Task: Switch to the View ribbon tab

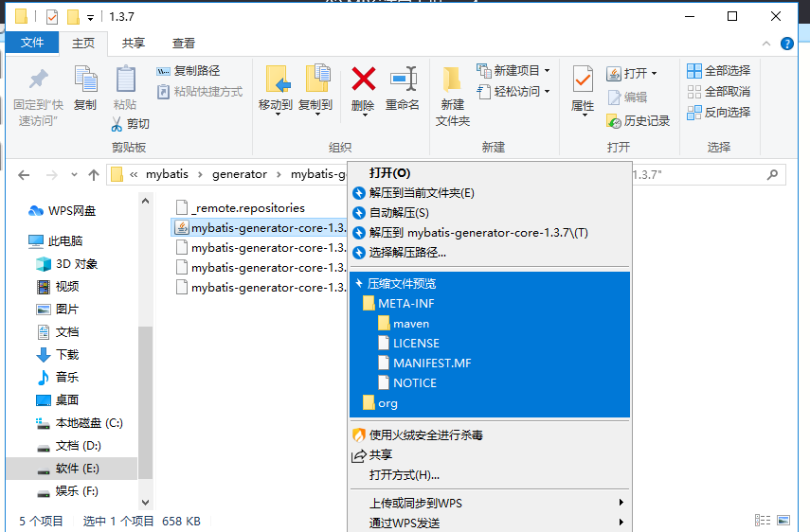Action: pos(184,44)
